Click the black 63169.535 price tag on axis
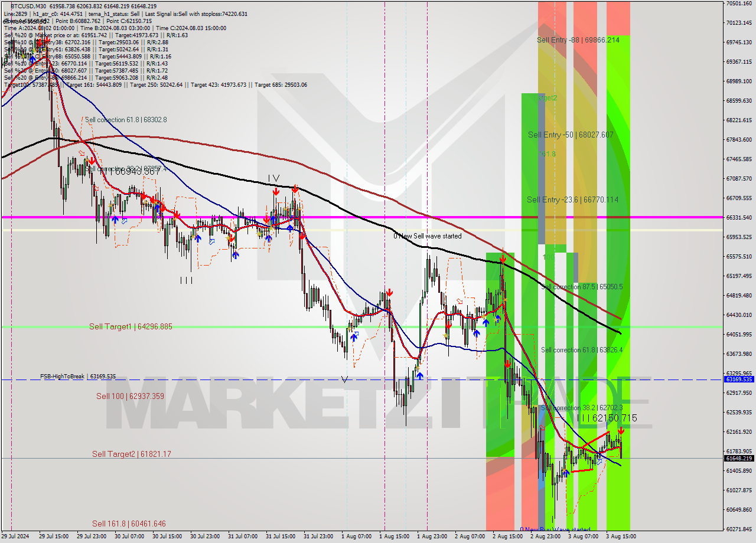This screenshot has height=543, width=756. [x=738, y=380]
